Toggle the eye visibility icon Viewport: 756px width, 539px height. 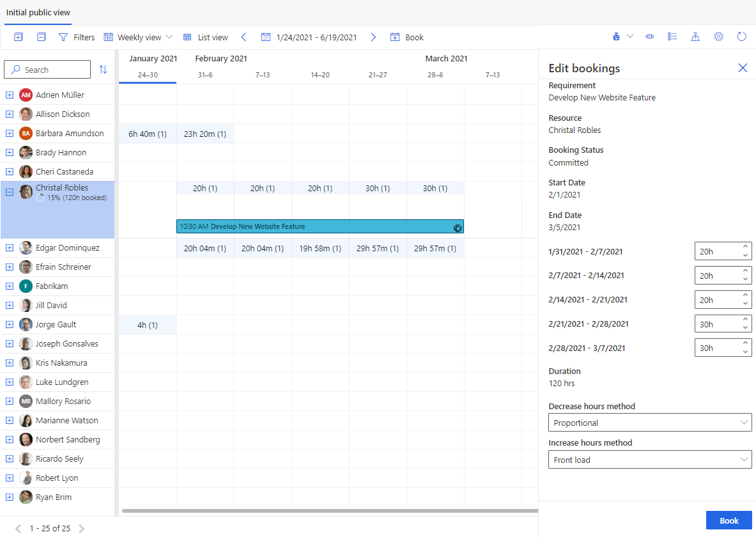click(x=649, y=36)
